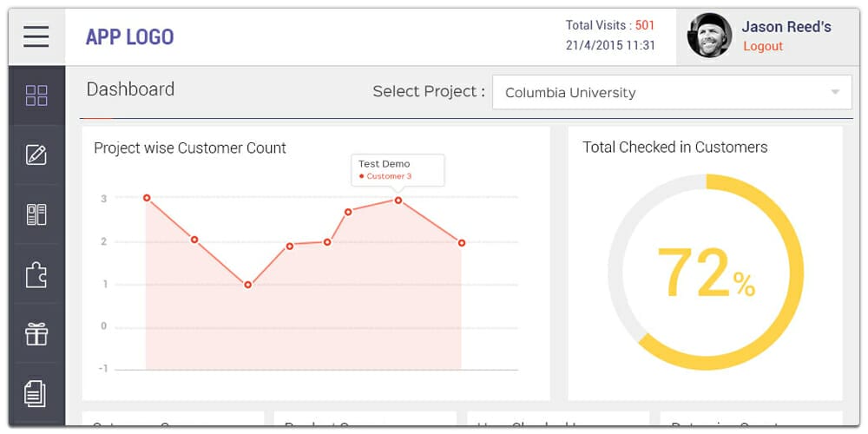Open the documents icon in sidebar
Screen dimensions: 868x434
(x=36, y=393)
